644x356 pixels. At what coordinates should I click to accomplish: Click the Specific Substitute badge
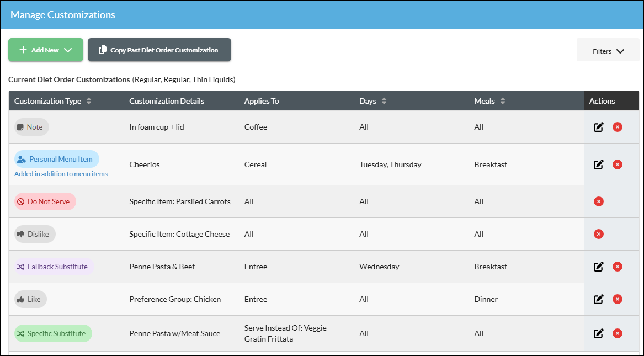pos(53,333)
